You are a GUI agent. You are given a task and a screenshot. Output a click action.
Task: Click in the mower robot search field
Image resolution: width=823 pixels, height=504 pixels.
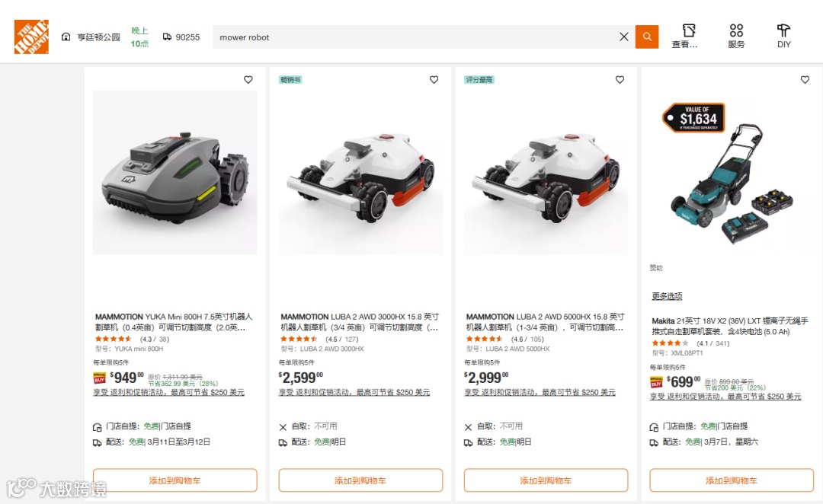[415, 37]
